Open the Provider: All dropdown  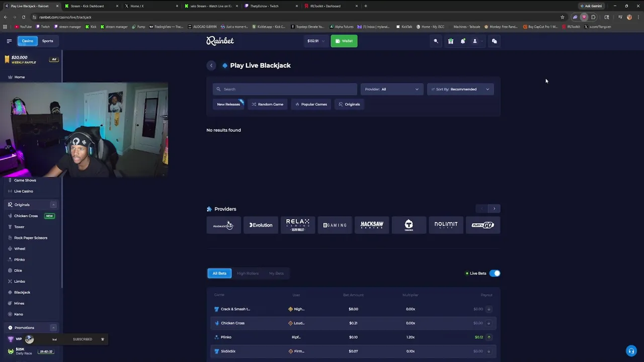(392, 89)
